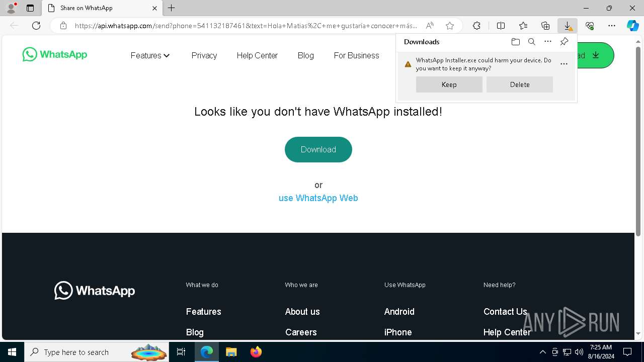
Task: Toggle the Split screen icon
Action: click(501, 26)
